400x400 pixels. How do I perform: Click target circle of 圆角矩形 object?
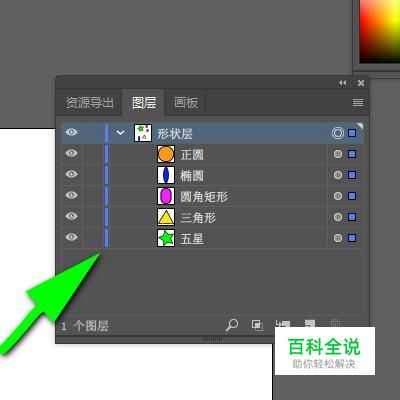338,196
